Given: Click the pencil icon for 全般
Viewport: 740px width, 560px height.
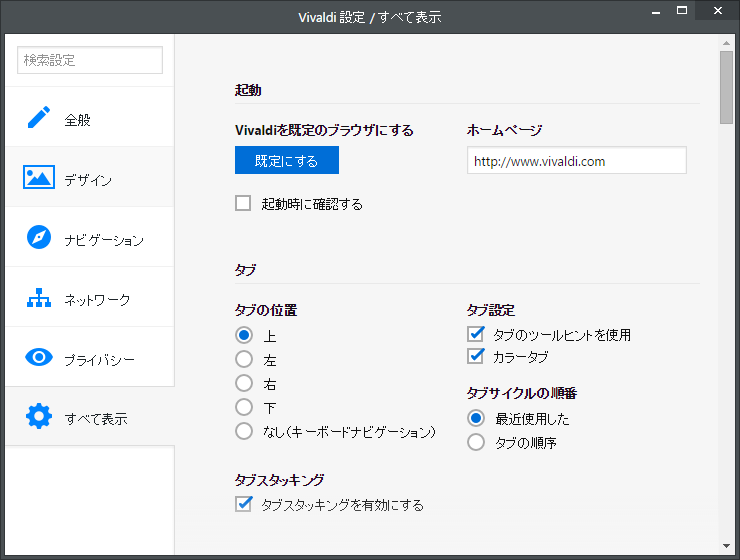Looking at the screenshot, I should coord(39,117).
